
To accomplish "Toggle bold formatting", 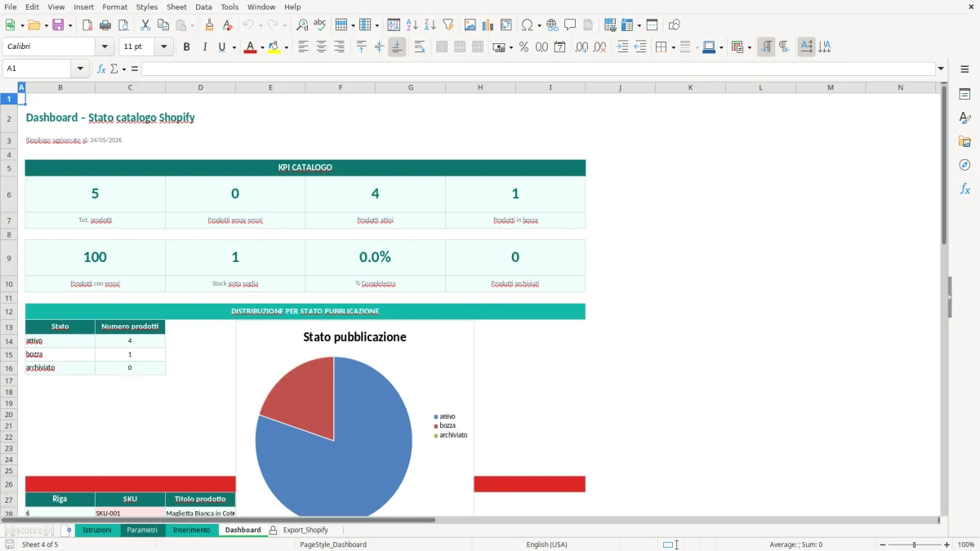I will [x=187, y=47].
